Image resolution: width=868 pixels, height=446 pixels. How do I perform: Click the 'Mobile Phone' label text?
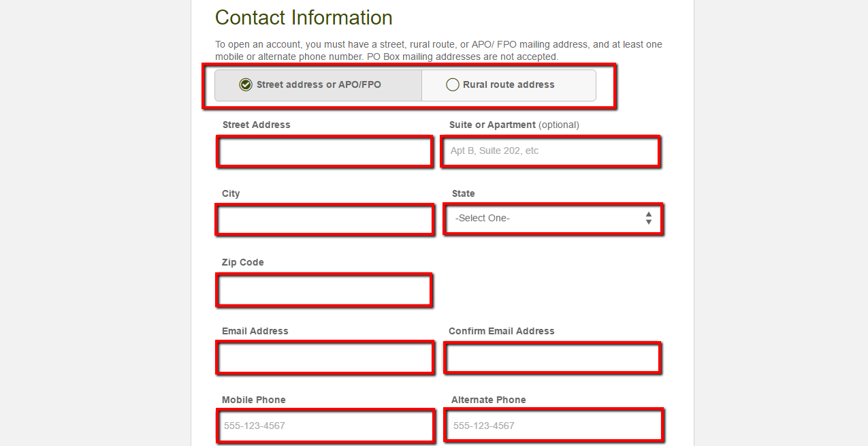253,400
